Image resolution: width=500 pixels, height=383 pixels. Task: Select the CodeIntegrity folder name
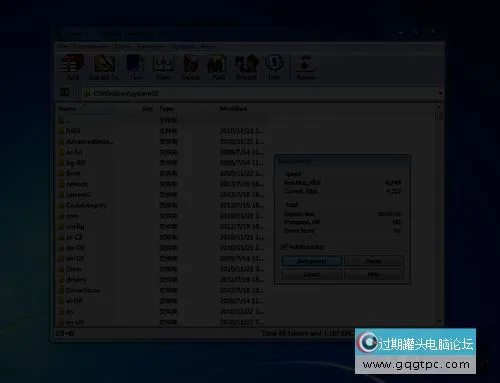tap(86, 205)
